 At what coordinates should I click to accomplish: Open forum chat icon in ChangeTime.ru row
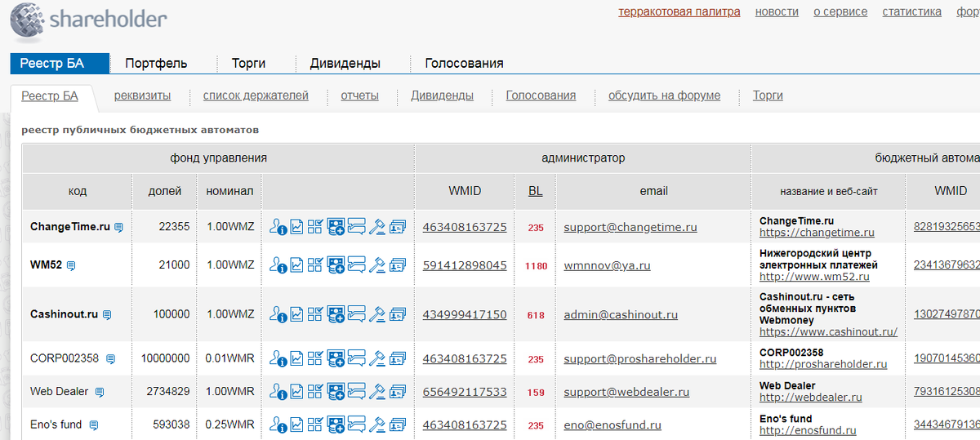[x=356, y=227]
